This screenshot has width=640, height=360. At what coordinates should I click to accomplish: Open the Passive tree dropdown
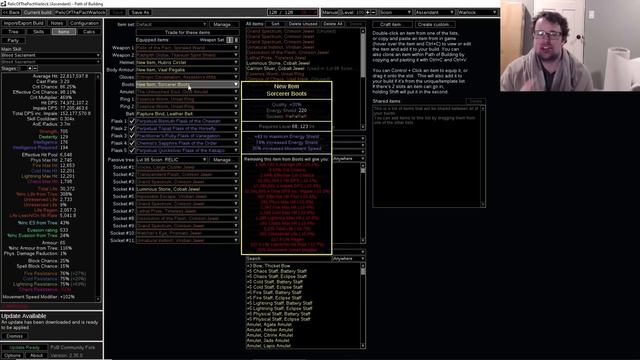coord(171,160)
